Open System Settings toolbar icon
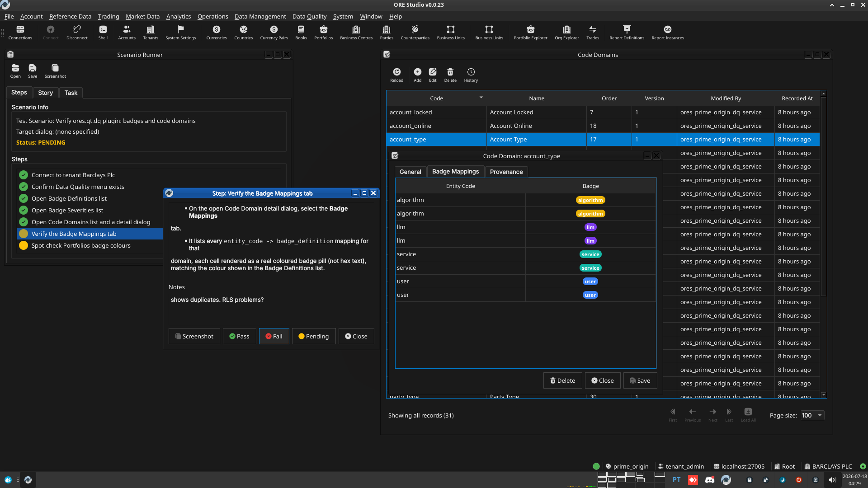868x488 pixels. click(x=180, y=33)
